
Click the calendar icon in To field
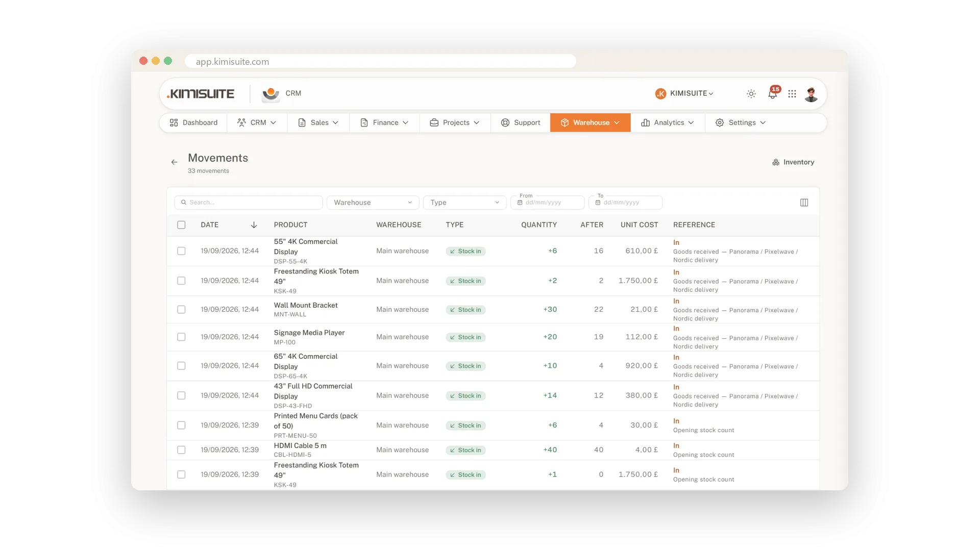point(598,203)
